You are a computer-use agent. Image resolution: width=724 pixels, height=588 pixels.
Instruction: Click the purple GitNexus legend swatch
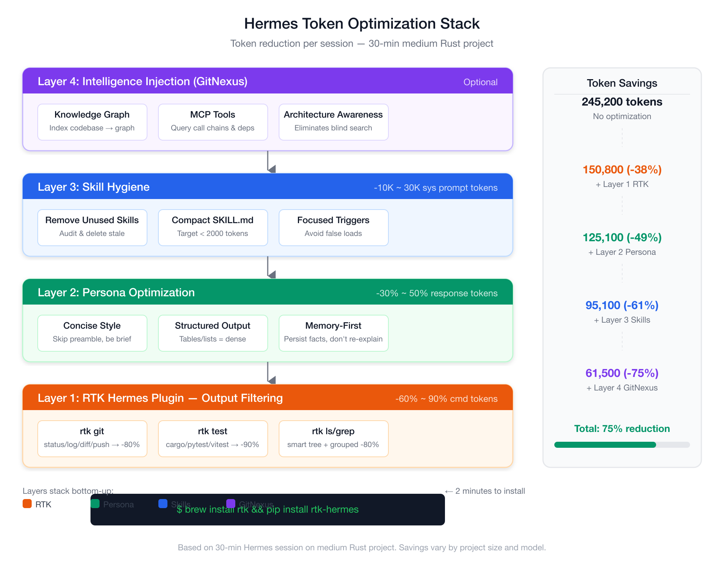click(x=231, y=504)
